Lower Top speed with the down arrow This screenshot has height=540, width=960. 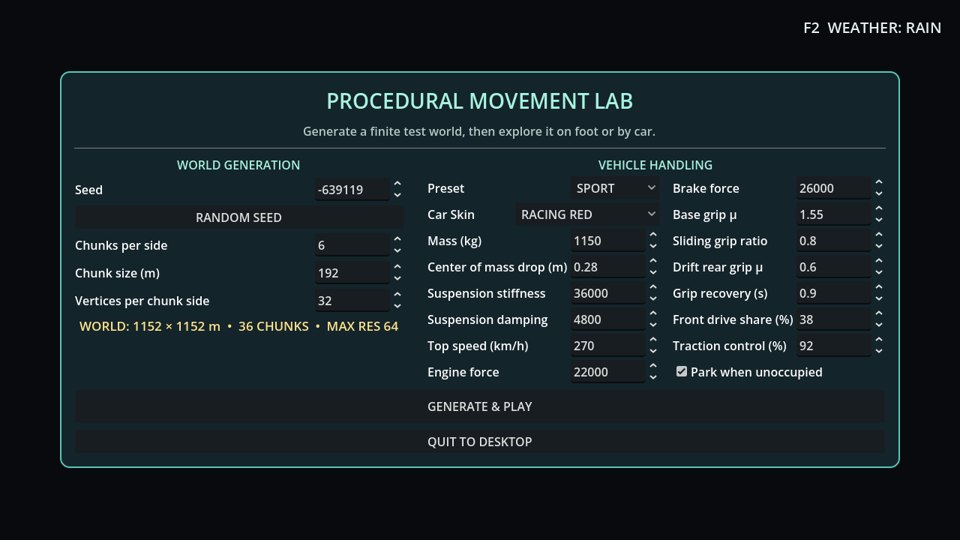653,352
